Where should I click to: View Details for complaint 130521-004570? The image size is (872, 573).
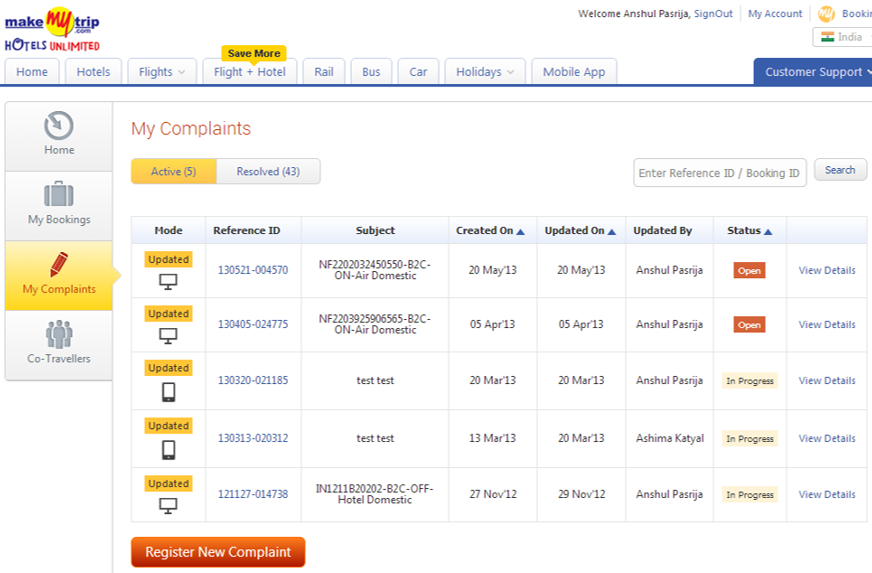[827, 270]
